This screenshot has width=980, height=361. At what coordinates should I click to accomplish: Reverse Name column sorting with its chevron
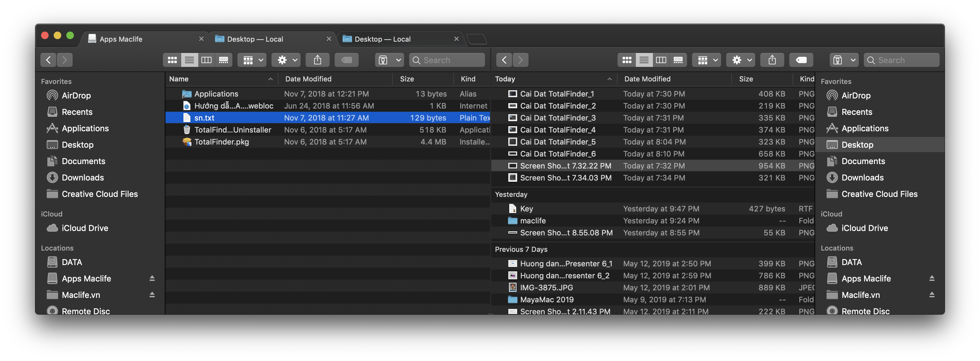[x=271, y=79]
